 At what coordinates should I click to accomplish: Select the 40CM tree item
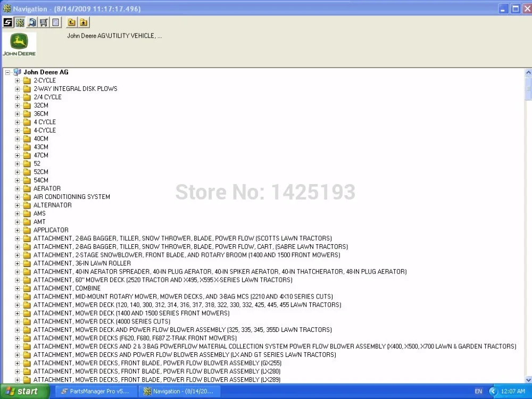[41, 139]
